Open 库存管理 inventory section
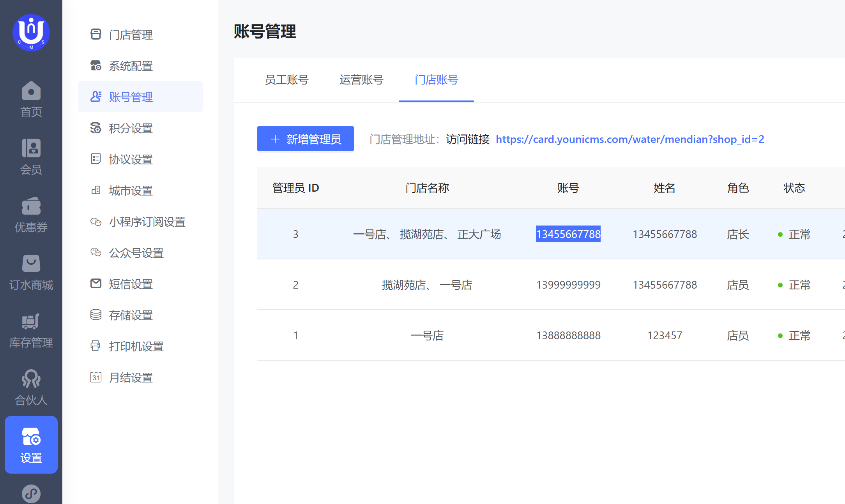The width and height of the screenshot is (845, 504). [x=31, y=330]
